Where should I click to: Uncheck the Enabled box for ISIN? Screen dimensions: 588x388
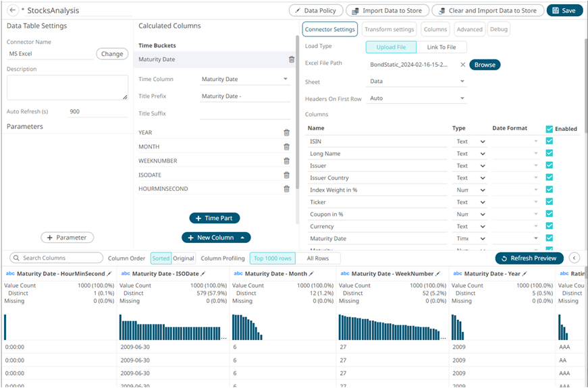[549, 141]
